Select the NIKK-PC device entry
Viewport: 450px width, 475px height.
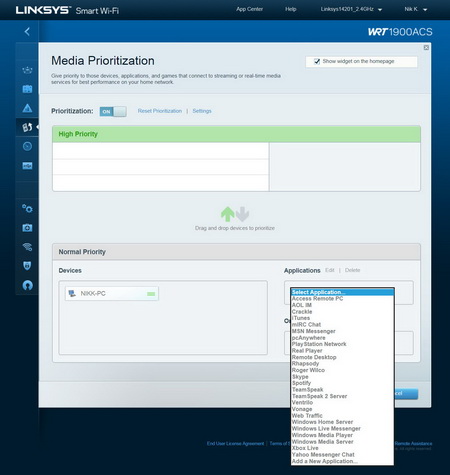(x=112, y=294)
